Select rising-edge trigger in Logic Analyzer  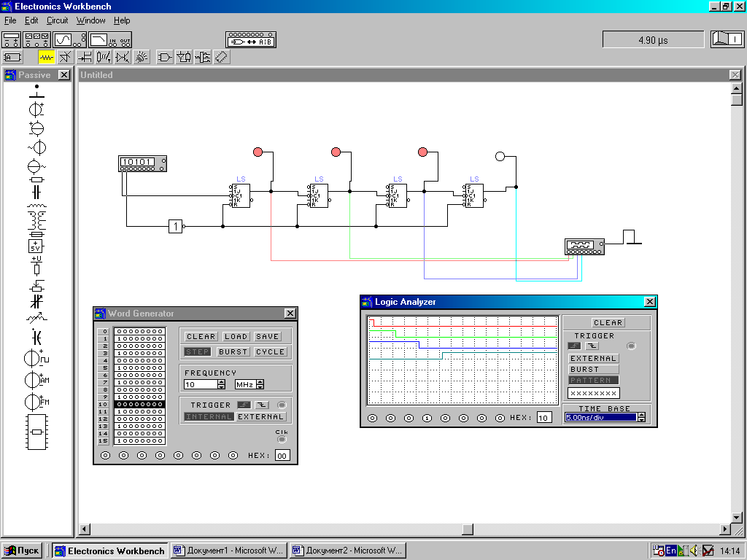pyautogui.click(x=575, y=346)
